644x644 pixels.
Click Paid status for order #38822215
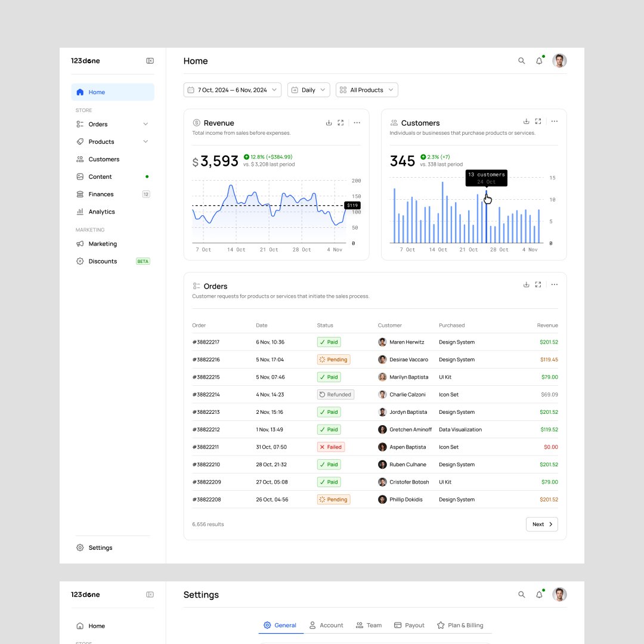[x=329, y=377]
